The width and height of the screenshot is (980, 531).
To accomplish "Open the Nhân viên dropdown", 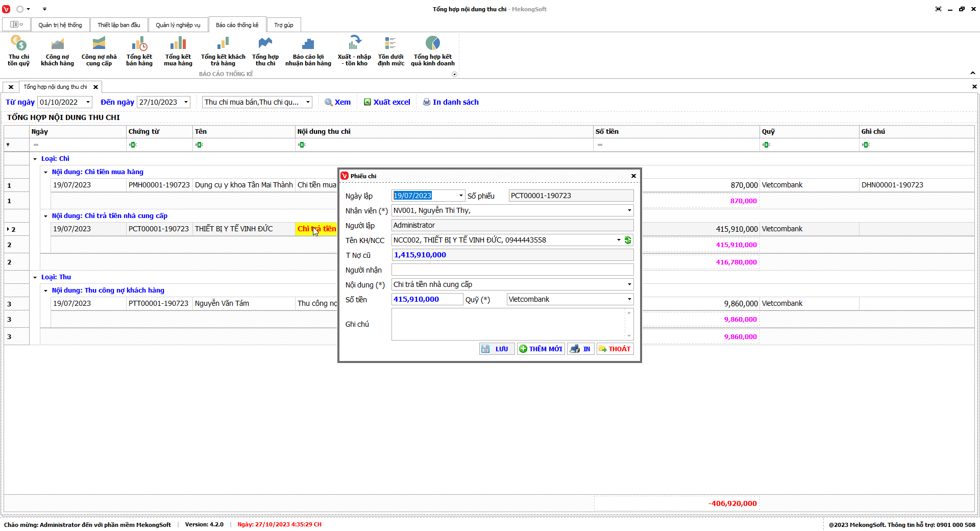I will coord(629,210).
